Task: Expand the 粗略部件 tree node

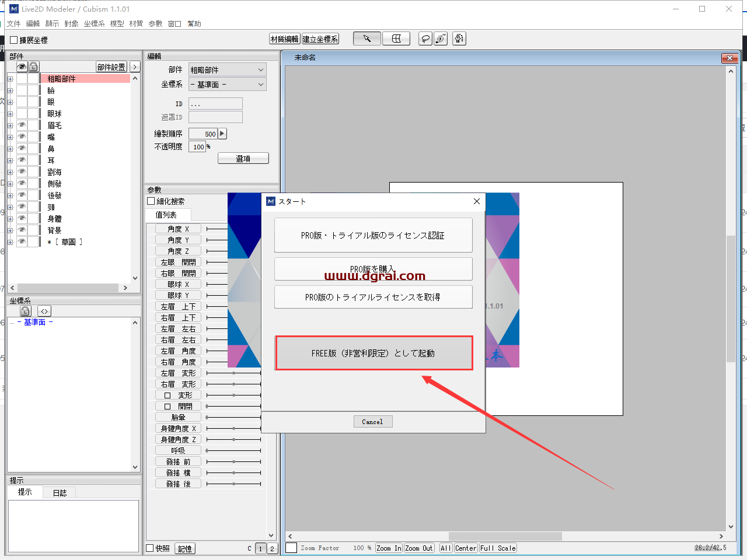Action: point(10,79)
